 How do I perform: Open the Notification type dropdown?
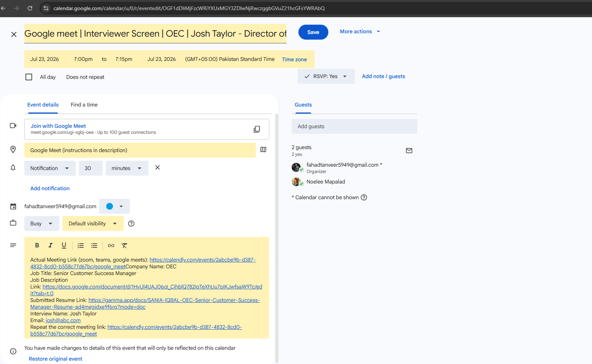click(50, 168)
